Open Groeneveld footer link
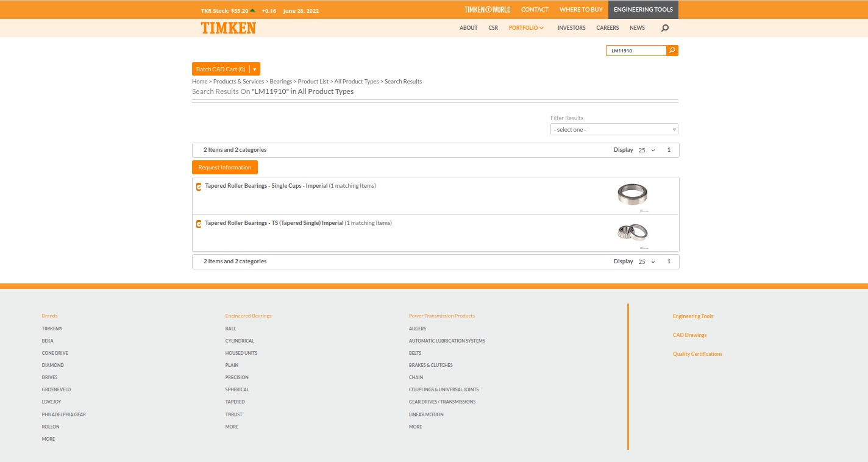 (57, 389)
